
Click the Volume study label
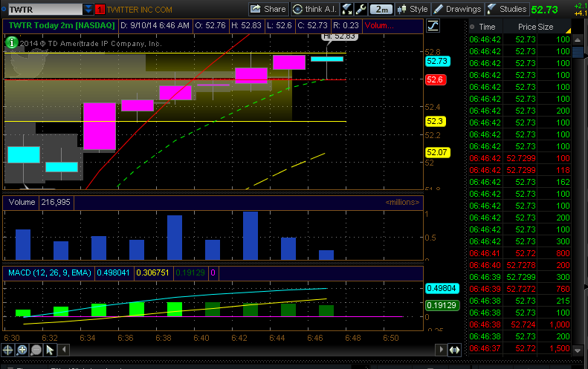click(22, 202)
